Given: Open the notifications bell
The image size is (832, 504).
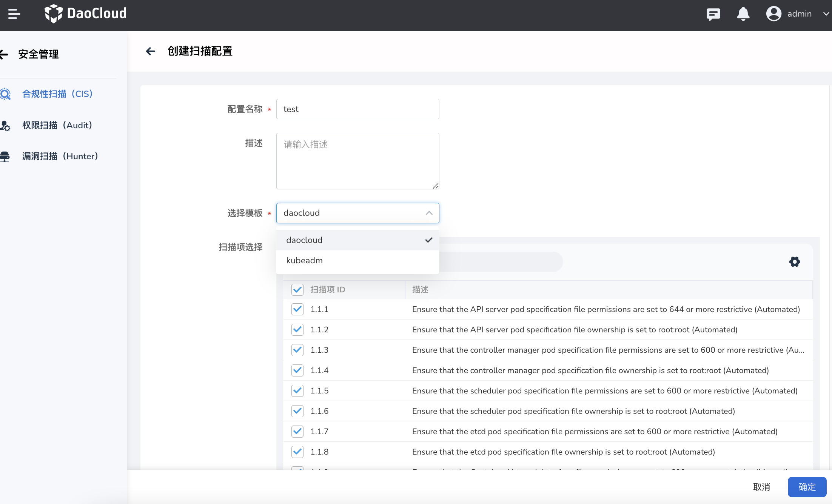Looking at the screenshot, I should pyautogui.click(x=743, y=14).
